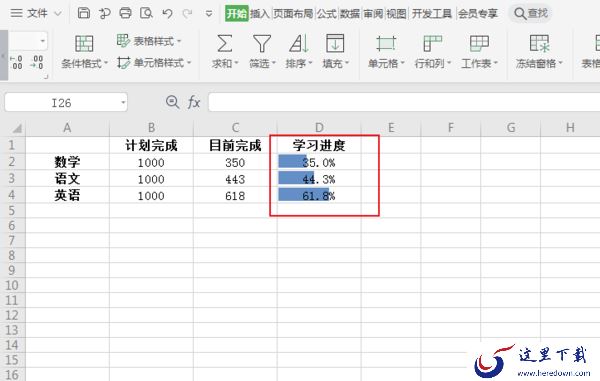
Task: Click the decrease decimal places icon
Action: tap(37, 62)
